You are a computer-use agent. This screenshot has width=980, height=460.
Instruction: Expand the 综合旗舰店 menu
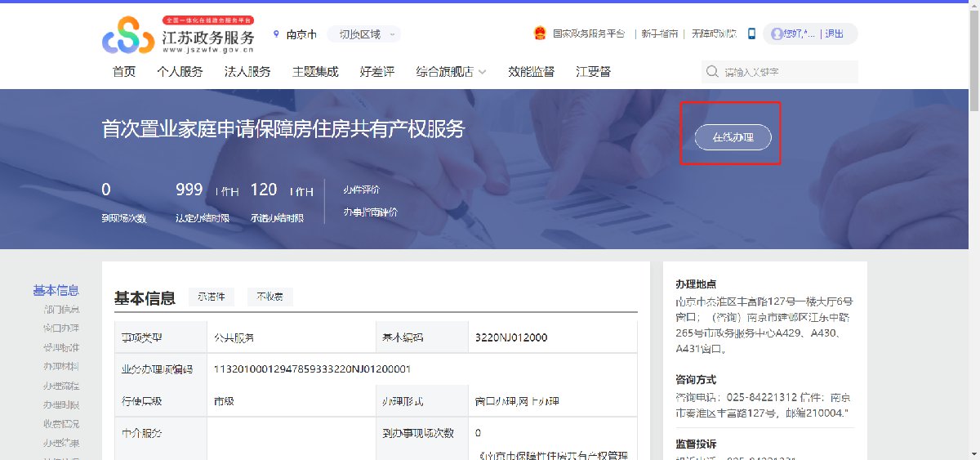451,72
